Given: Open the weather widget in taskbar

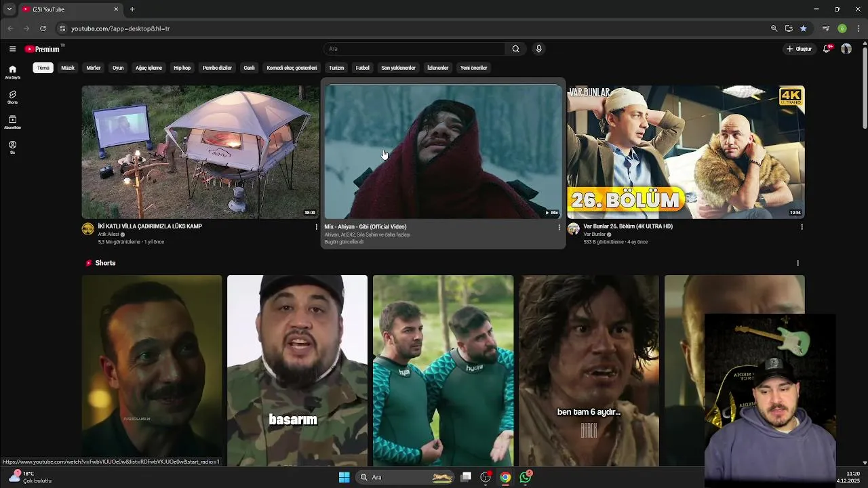Looking at the screenshot, I should point(31,477).
